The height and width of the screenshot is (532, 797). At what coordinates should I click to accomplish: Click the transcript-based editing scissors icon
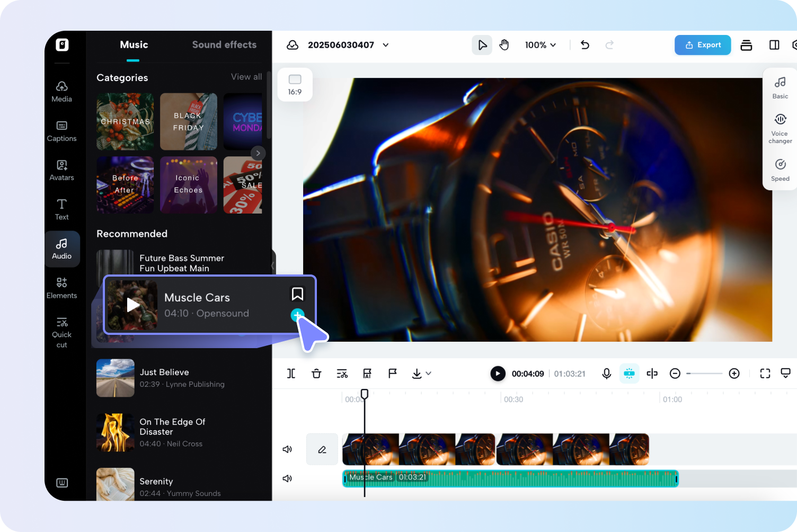coord(342,374)
